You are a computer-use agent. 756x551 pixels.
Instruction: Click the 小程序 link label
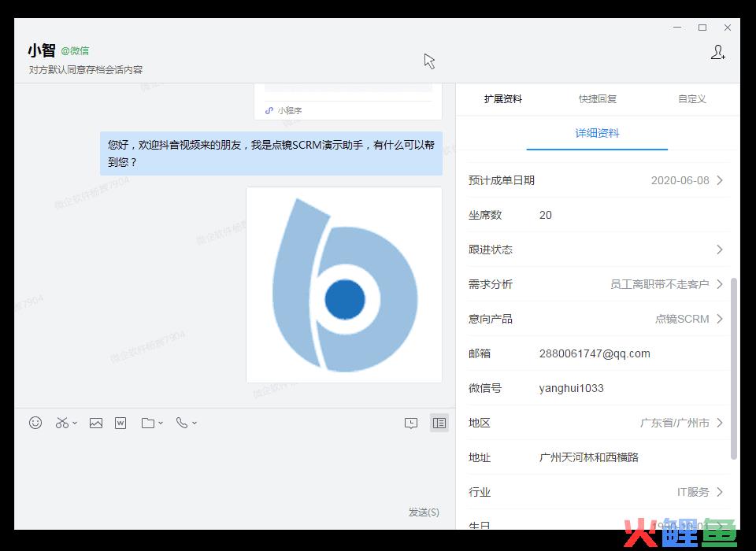point(290,110)
